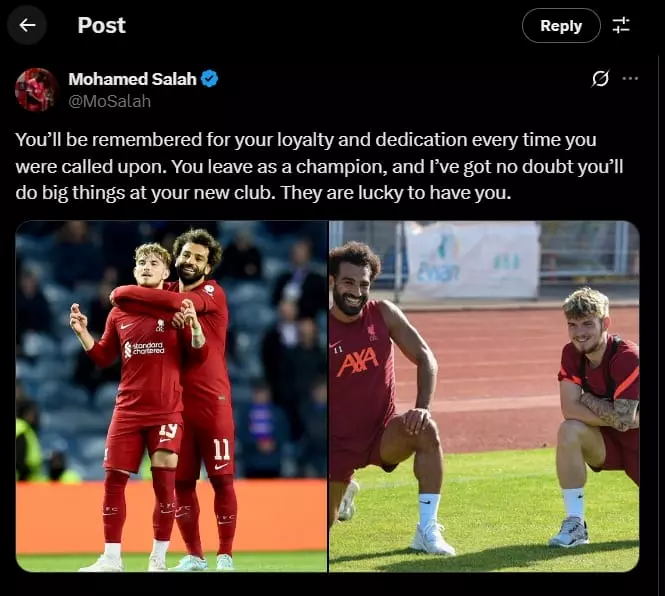Image resolution: width=665 pixels, height=596 pixels.
Task: Open the right training ground photo
Action: pos(484,396)
